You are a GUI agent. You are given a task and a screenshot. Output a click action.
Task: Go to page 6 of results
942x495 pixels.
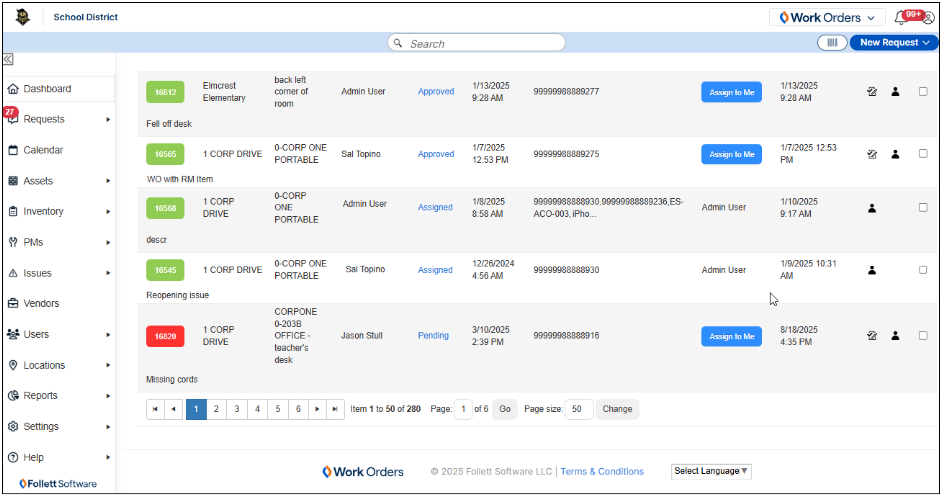[298, 409]
